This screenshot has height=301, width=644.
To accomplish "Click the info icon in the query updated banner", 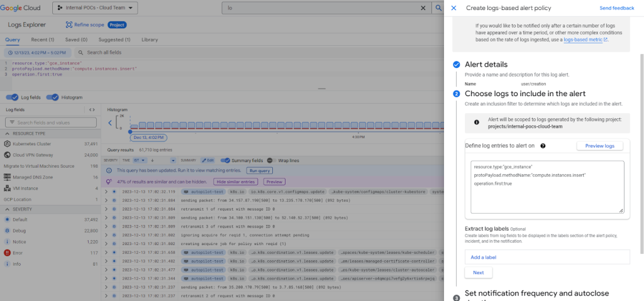I will click(x=109, y=170).
